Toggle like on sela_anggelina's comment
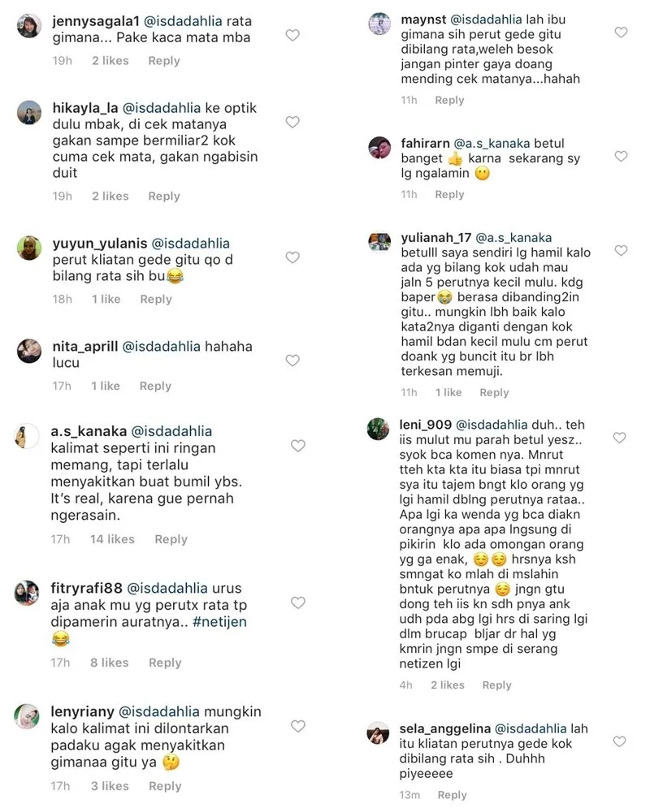Viewport: 650px width, 812px height. pos(620,741)
